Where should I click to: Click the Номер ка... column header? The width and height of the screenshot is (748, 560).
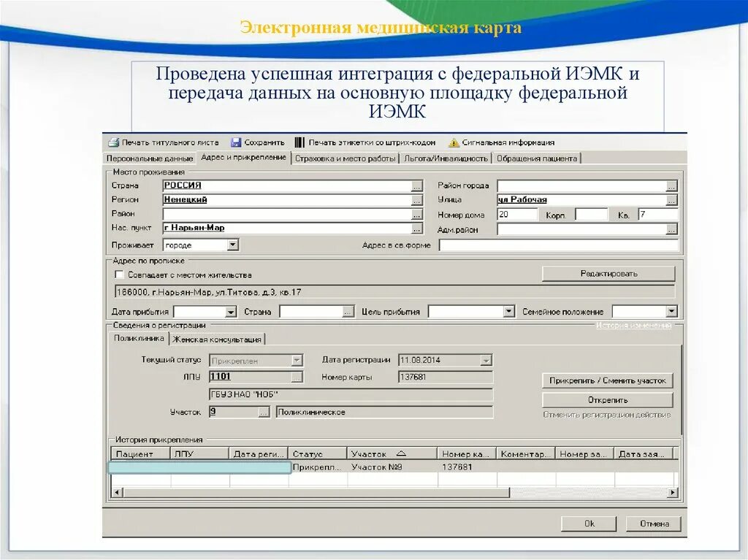pyautogui.click(x=467, y=453)
